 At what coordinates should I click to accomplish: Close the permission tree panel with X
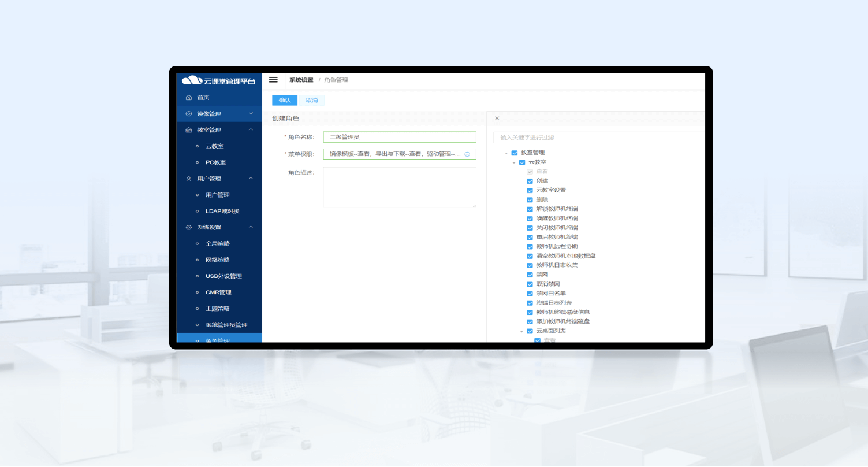497,118
